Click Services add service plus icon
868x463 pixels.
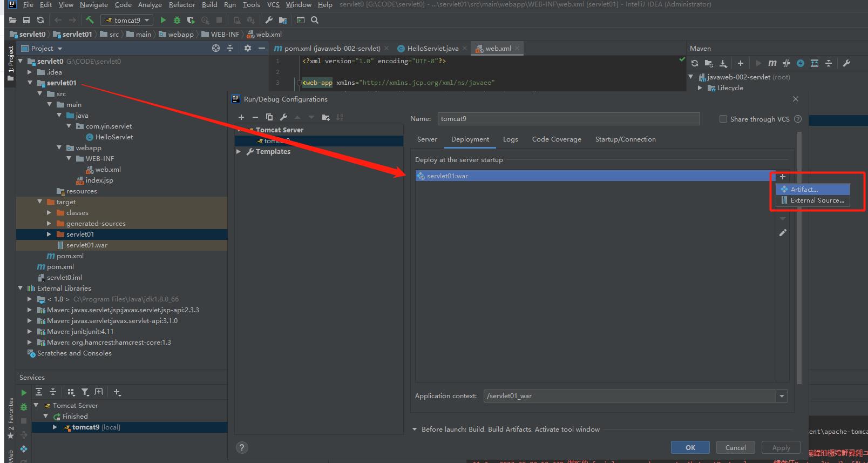click(117, 392)
